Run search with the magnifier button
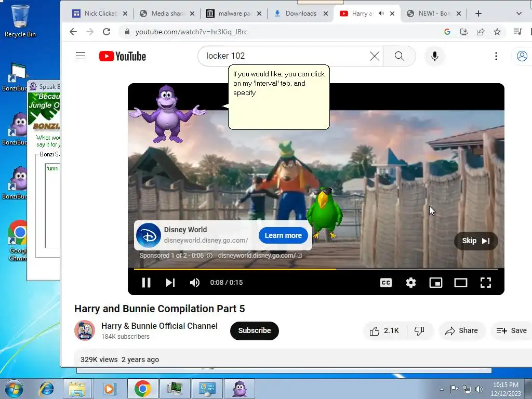Screen dimensions: 532x399 coord(400,56)
